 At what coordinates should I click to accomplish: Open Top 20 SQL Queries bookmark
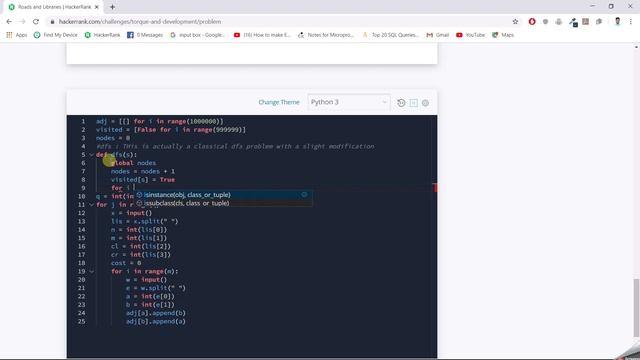(x=391, y=35)
